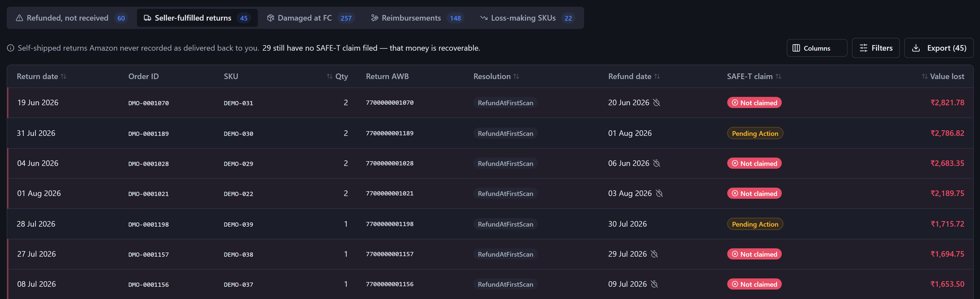Click the info icon beside self-shipped returns note
Viewport: 980px width, 299px height.
point(11,48)
